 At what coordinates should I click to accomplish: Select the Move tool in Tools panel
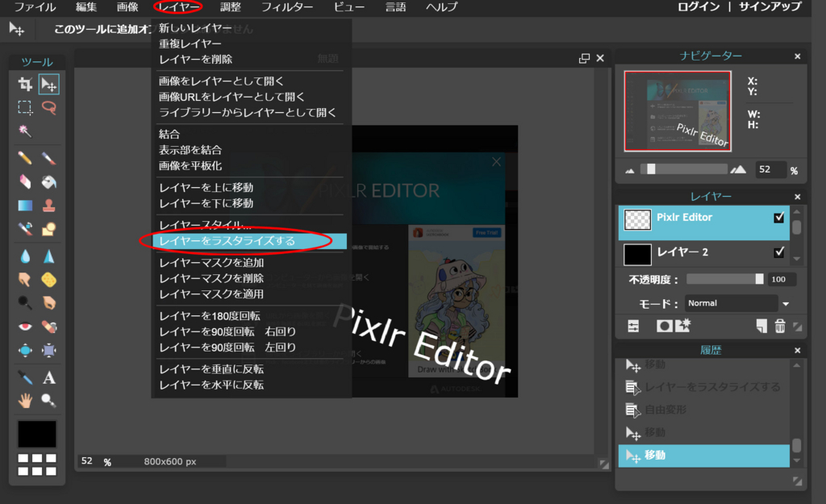point(49,84)
